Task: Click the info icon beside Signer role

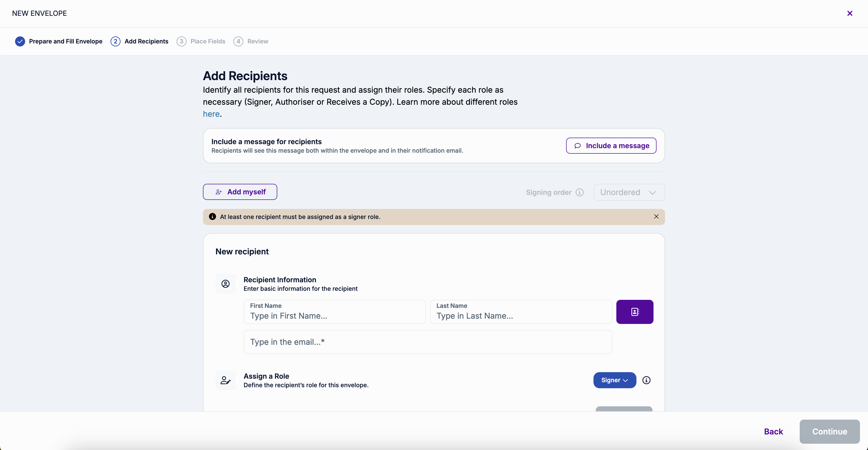Action: 646,380
